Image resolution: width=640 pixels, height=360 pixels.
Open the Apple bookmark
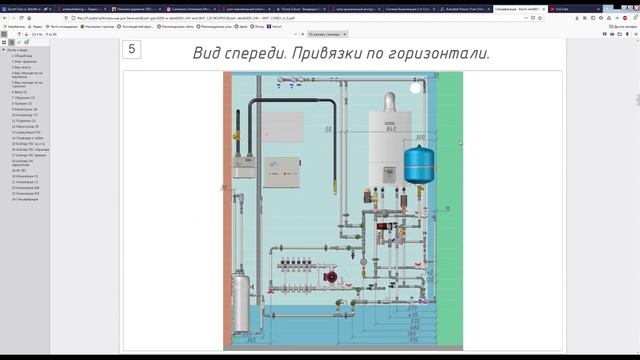(241, 27)
